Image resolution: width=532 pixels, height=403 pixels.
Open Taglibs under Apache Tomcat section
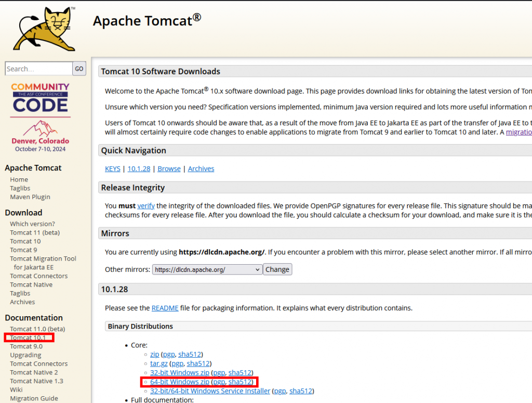point(20,188)
